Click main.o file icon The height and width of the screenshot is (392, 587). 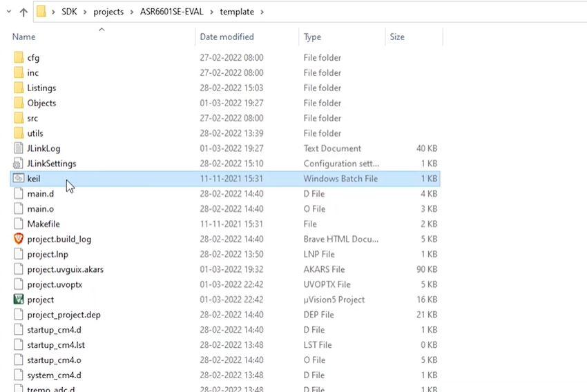click(x=19, y=208)
